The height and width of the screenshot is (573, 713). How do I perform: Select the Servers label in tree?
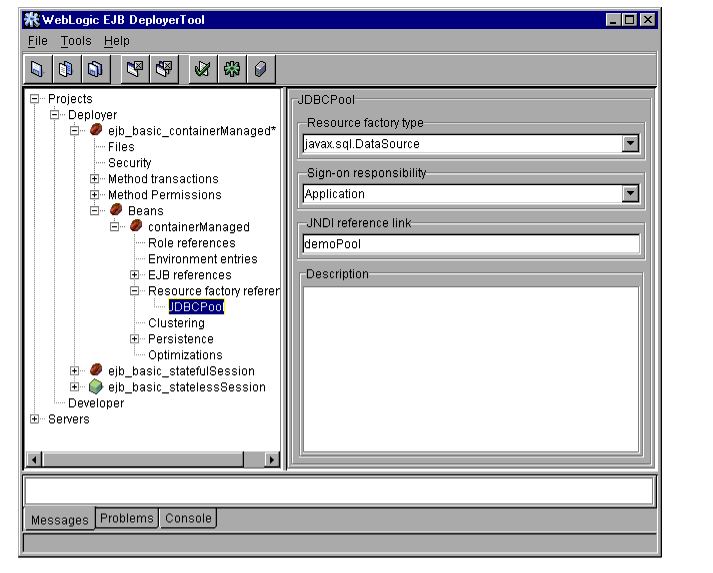point(69,419)
